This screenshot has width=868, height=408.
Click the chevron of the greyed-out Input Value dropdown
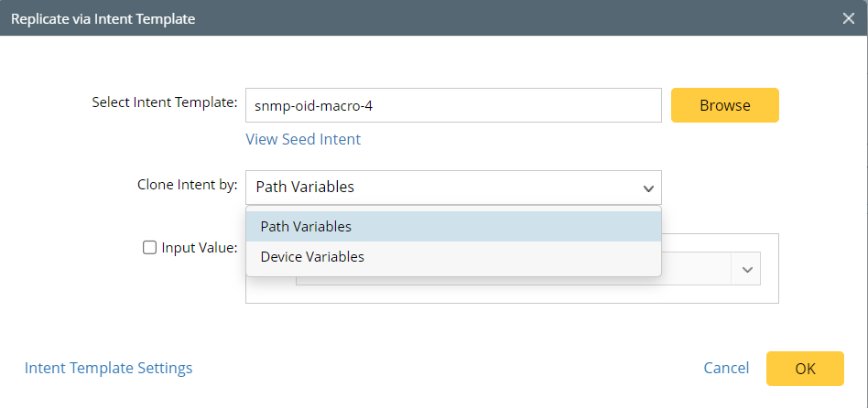tap(746, 270)
